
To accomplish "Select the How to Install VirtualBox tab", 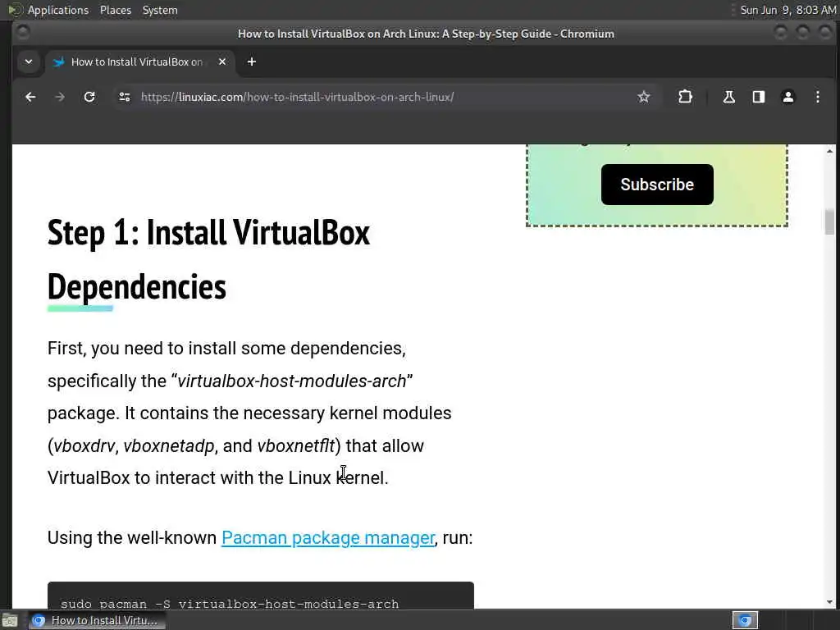I will pos(139,62).
